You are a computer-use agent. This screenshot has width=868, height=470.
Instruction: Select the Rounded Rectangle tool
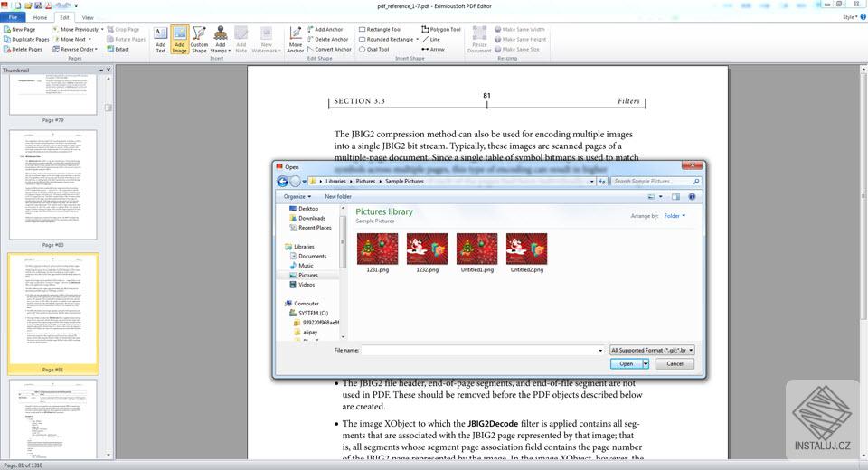pyautogui.click(x=389, y=39)
